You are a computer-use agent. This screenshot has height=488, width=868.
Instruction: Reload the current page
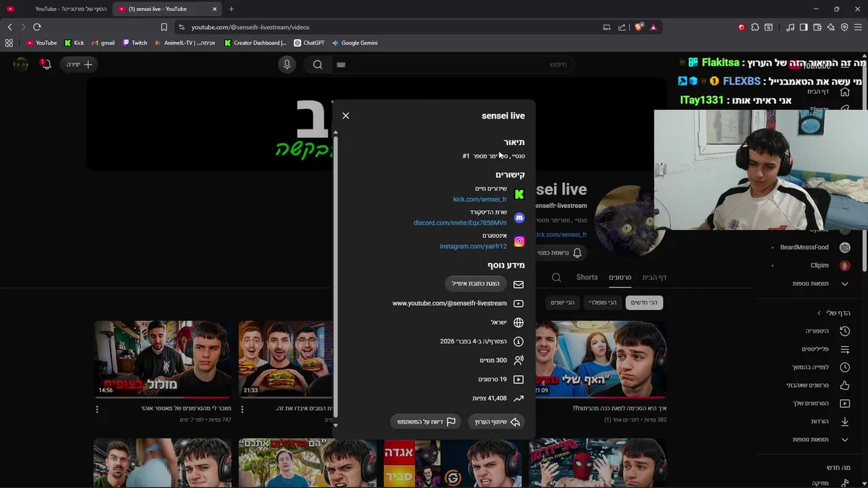click(37, 27)
